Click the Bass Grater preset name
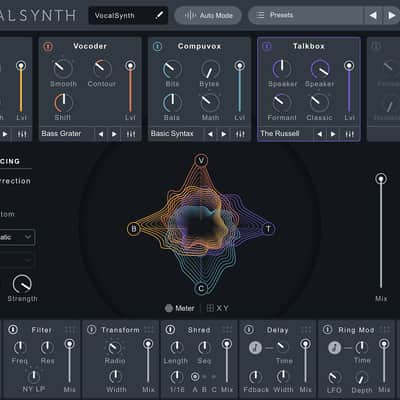 (61, 134)
